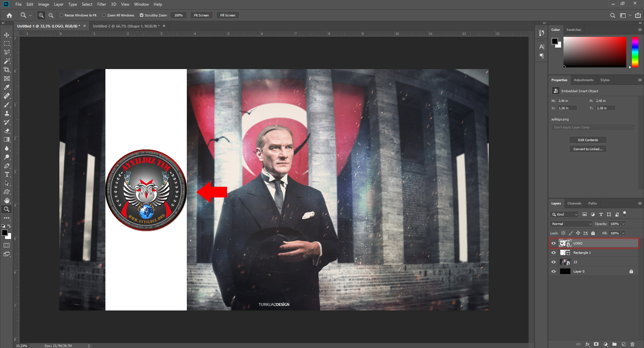Click the create new group folder icon
The width and height of the screenshot is (644, 348).
coord(614,344)
